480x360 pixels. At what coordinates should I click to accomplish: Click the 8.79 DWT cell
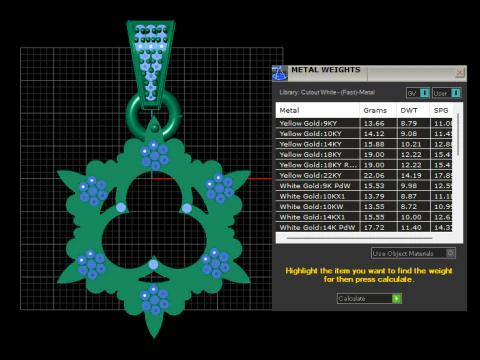(413, 123)
